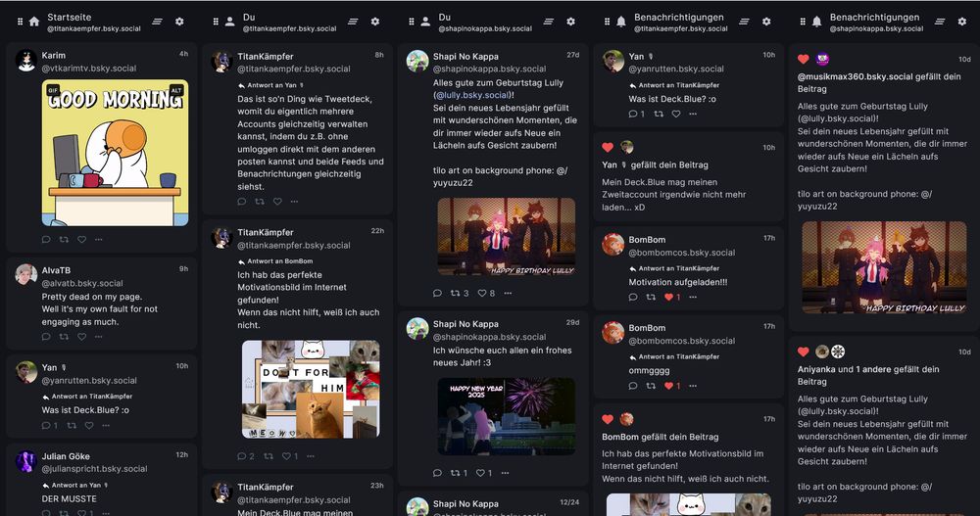Open settings gear of Du shapinokappa column
The image size is (980, 516).
[x=570, y=22]
